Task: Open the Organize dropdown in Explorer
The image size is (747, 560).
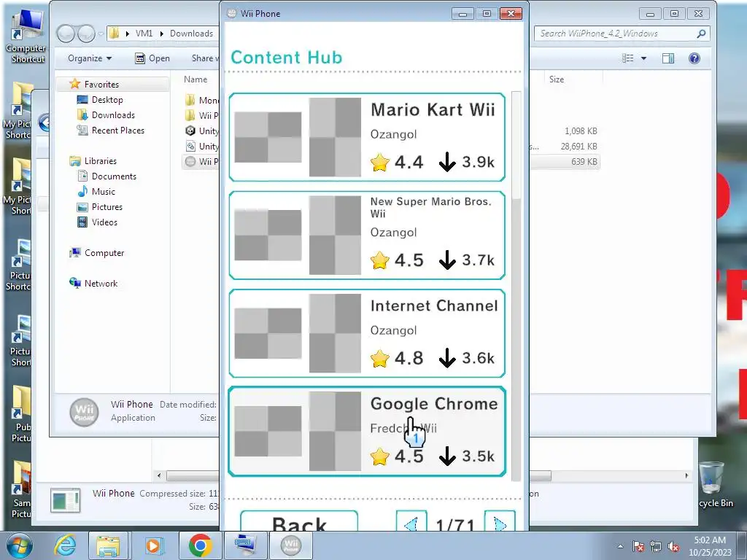Action: click(x=90, y=58)
